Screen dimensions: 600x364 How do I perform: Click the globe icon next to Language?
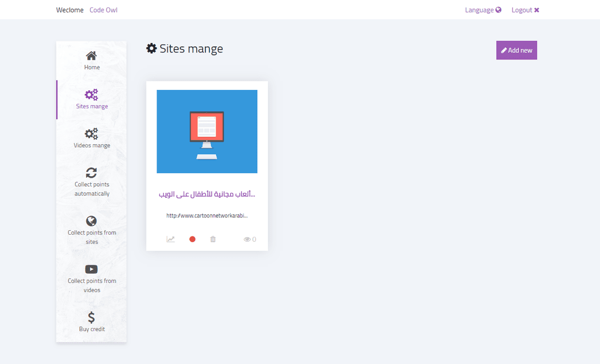click(498, 9)
